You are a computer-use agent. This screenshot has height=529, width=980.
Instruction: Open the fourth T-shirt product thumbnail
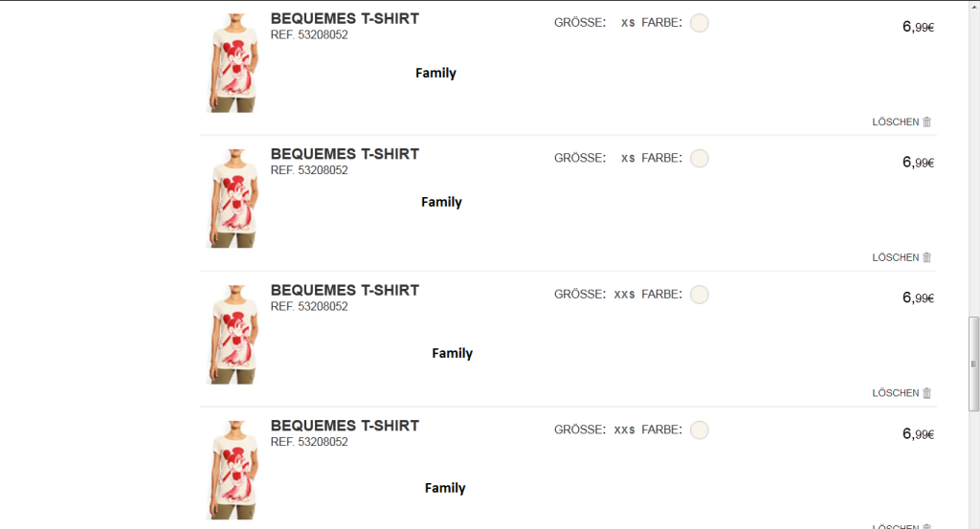click(231, 471)
